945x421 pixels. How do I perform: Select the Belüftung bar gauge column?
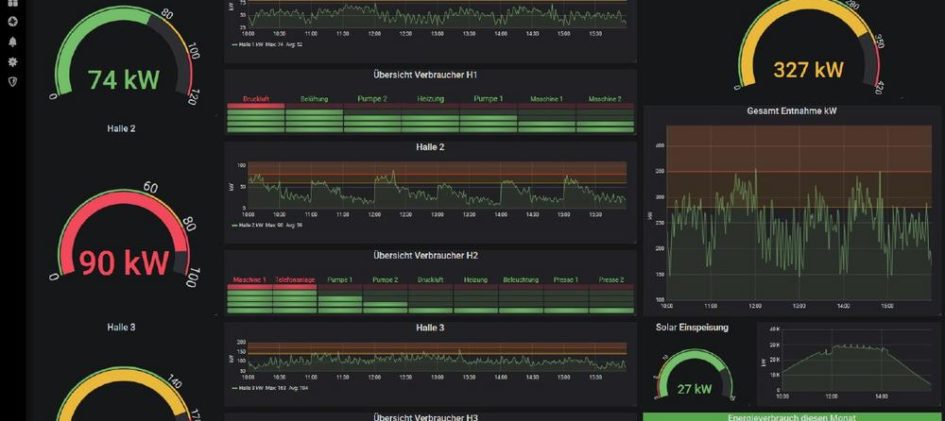pos(314,114)
